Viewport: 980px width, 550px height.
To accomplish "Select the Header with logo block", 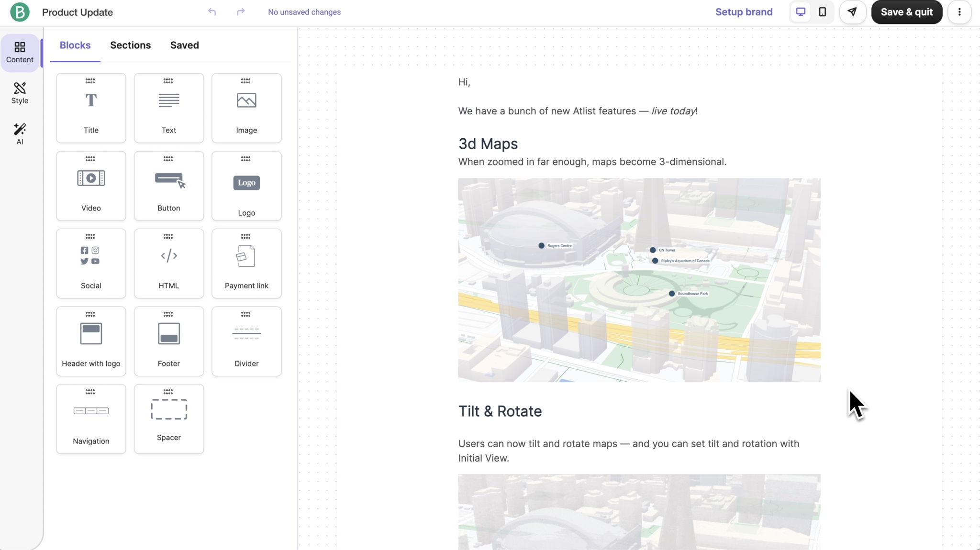I will click(x=91, y=341).
